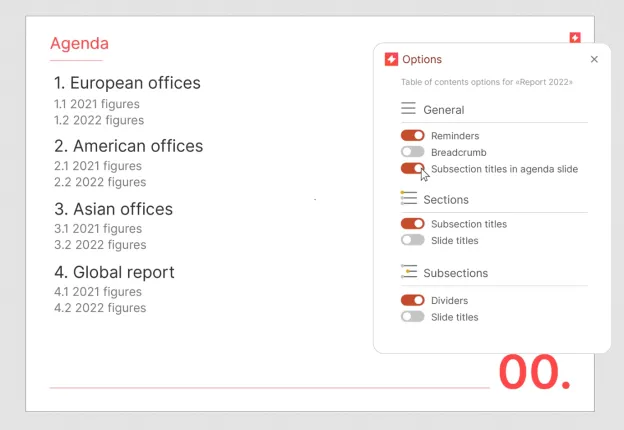Click the Dividers label
624x430 pixels.
tap(449, 300)
